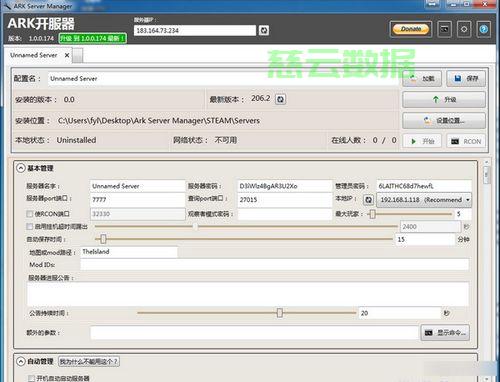Click the save button with floppy icon

pyautogui.click(x=466, y=79)
